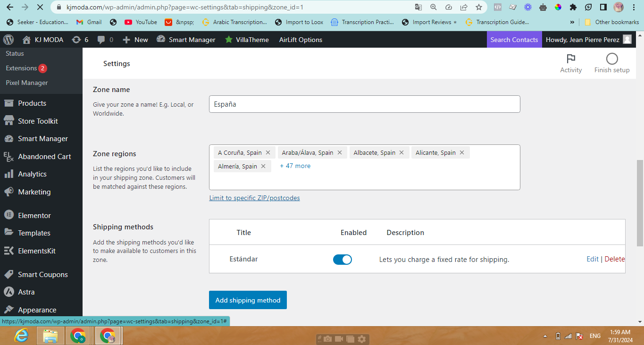
Task: Open AirLift Options in the admin bar
Action: pos(301,40)
